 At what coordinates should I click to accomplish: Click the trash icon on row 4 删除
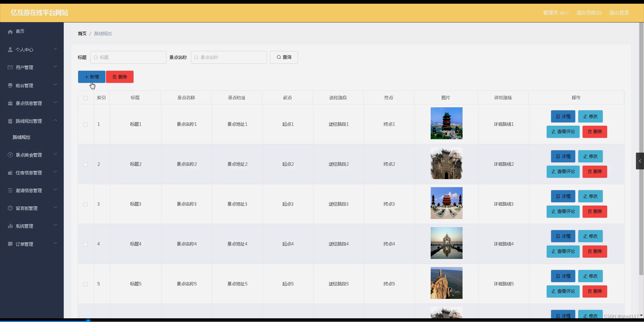(x=590, y=252)
